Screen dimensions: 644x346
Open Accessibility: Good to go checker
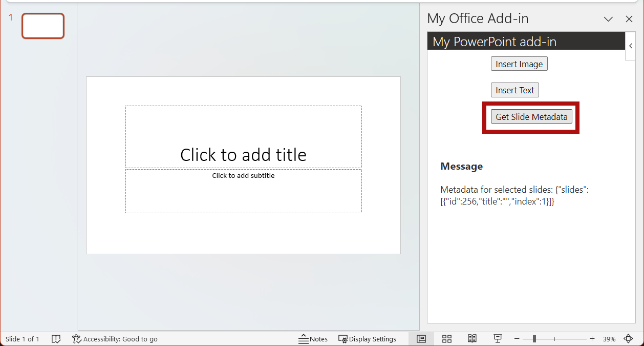tap(115, 339)
